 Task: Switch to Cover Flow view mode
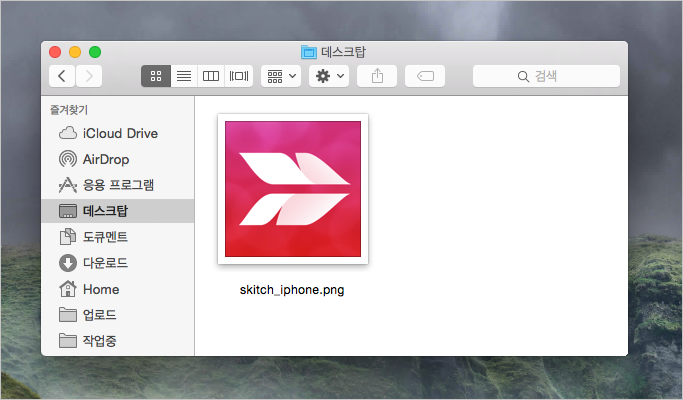[239, 76]
